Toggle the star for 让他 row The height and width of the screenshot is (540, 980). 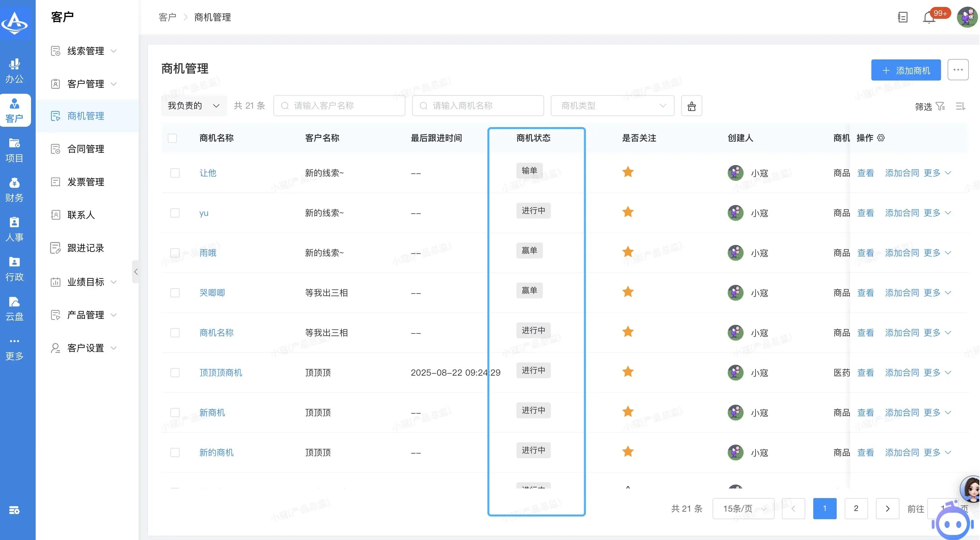pos(628,172)
